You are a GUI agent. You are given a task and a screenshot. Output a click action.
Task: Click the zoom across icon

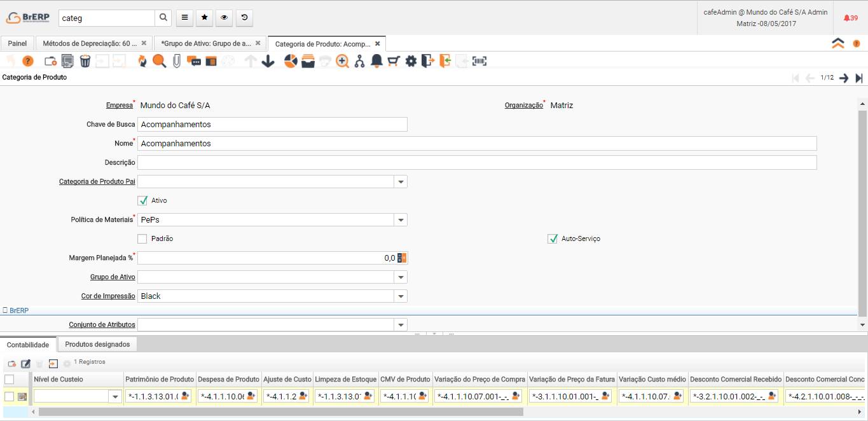(x=342, y=61)
